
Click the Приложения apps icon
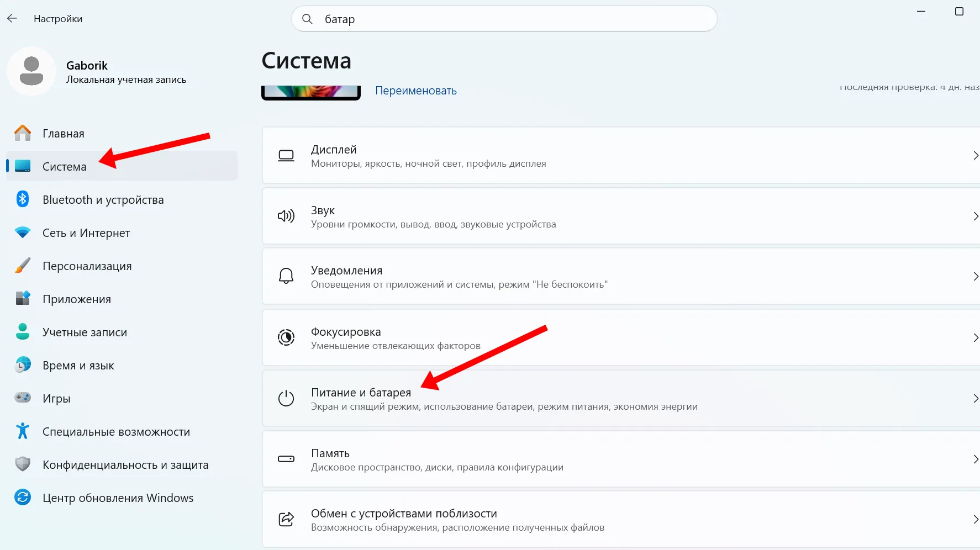pos(23,299)
